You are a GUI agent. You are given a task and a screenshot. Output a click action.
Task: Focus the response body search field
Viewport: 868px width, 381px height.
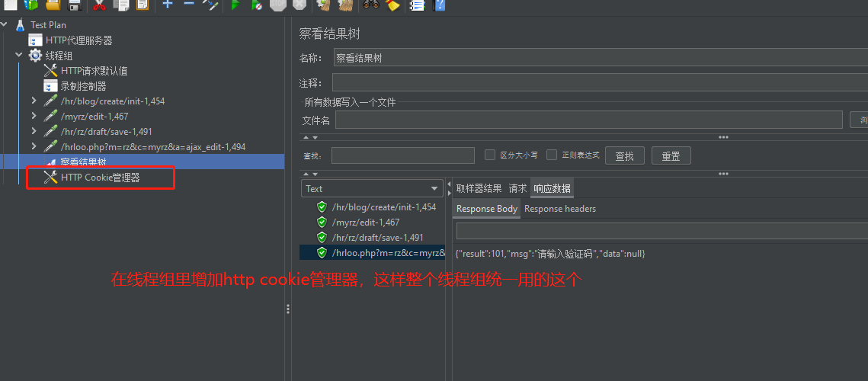662,230
